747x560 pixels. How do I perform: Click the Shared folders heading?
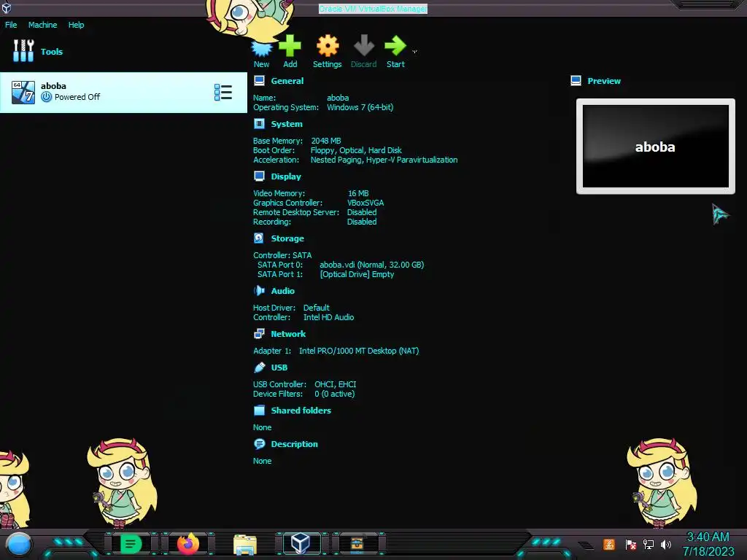[x=301, y=410]
